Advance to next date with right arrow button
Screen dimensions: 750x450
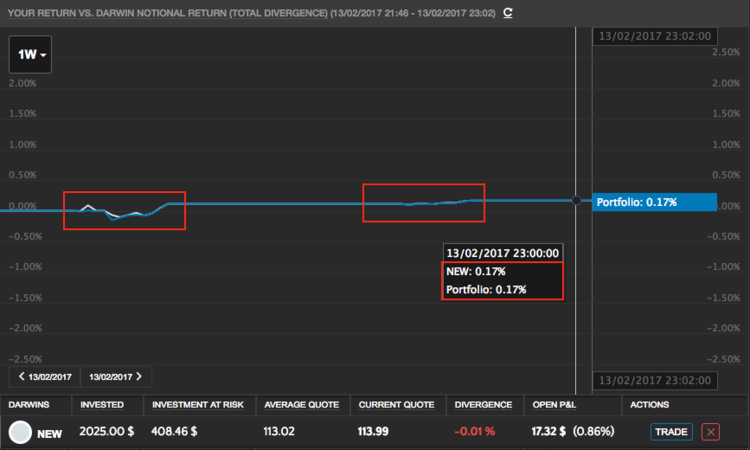pyautogui.click(x=115, y=377)
